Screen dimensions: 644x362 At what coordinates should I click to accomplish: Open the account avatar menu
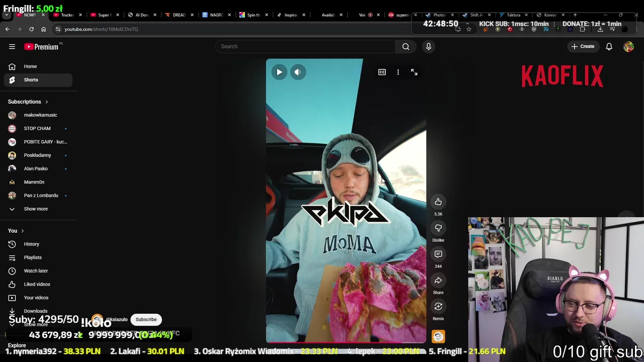[x=628, y=46]
